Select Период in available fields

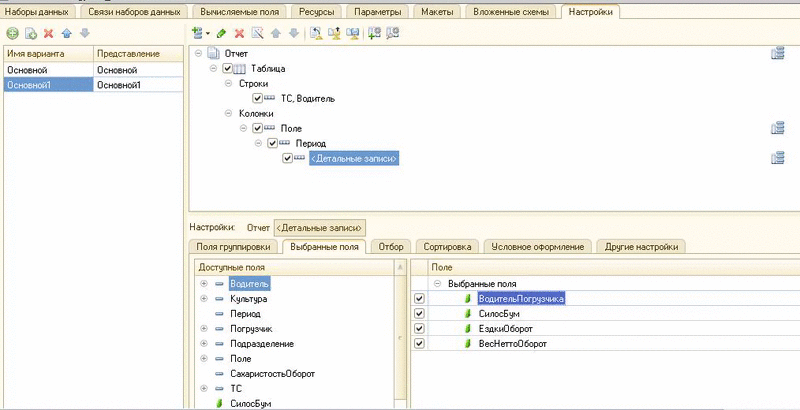tap(245, 314)
